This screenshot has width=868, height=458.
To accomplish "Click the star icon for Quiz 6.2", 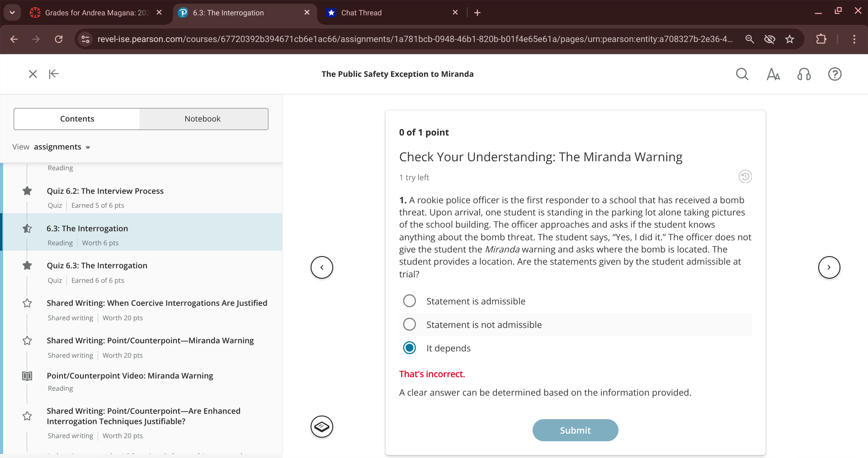I will coord(27,191).
